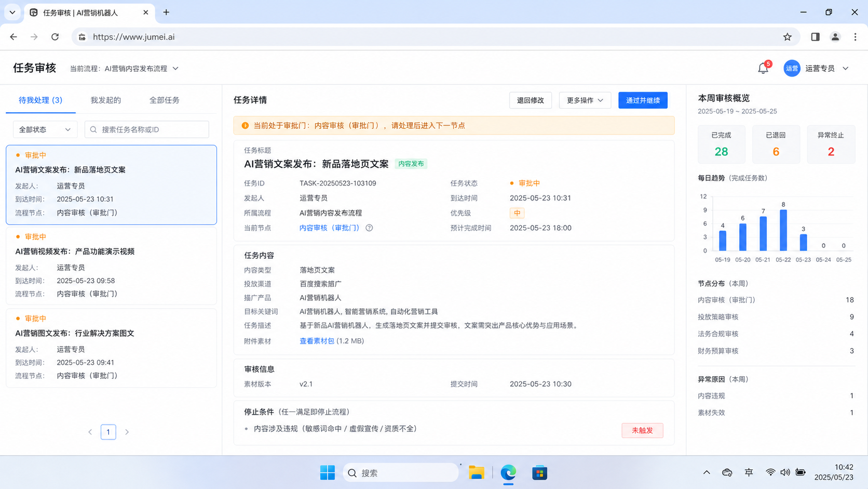
Task: Show hidden system tray icons
Action: tap(707, 472)
